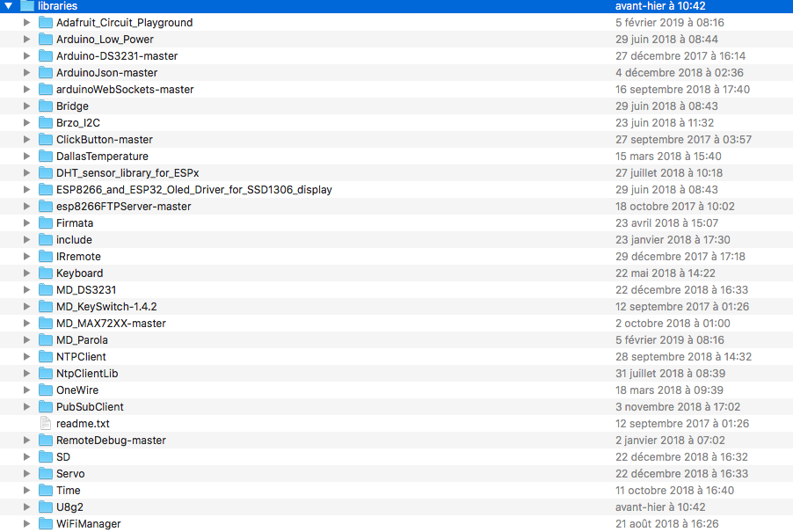The height and width of the screenshot is (532, 793).
Task: Click the include folder icon
Action: (x=46, y=240)
